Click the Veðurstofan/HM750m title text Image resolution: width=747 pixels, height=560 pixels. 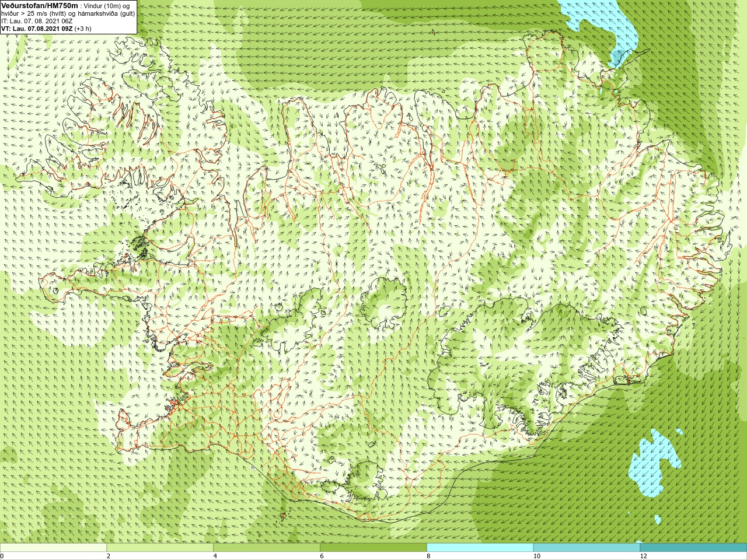[x=40, y=5]
